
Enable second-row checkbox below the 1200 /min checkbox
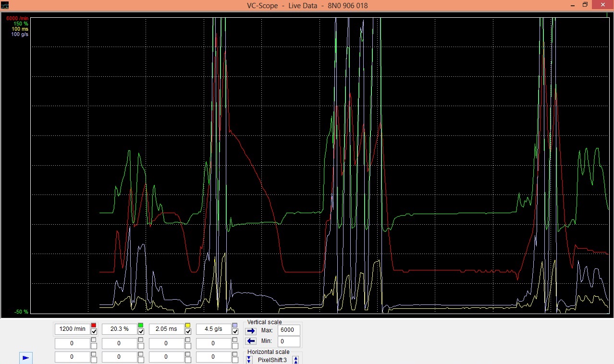[94, 346]
